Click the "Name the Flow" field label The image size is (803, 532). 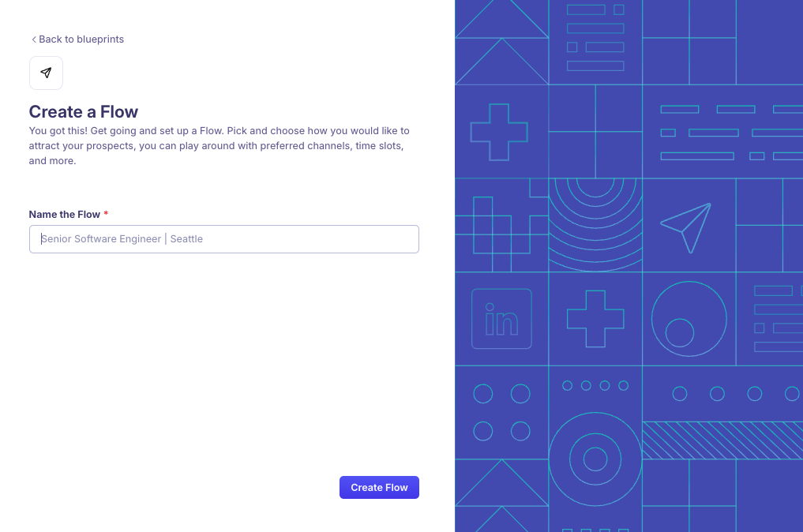click(x=65, y=215)
